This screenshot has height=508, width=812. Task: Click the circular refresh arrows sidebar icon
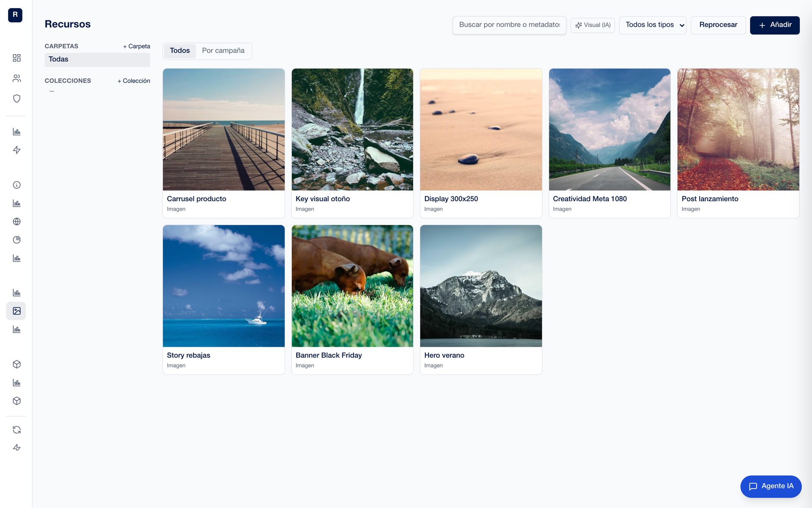(x=16, y=430)
